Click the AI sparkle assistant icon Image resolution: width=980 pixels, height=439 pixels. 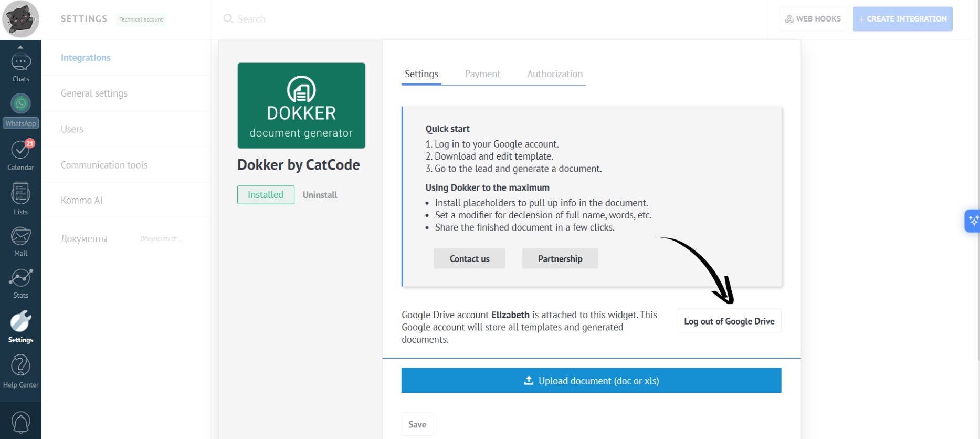[973, 221]
